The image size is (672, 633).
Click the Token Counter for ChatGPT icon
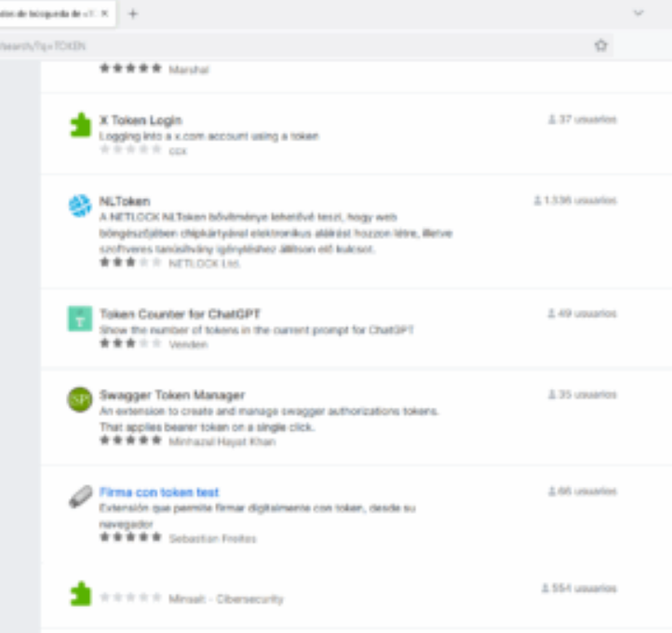(80, 318)
